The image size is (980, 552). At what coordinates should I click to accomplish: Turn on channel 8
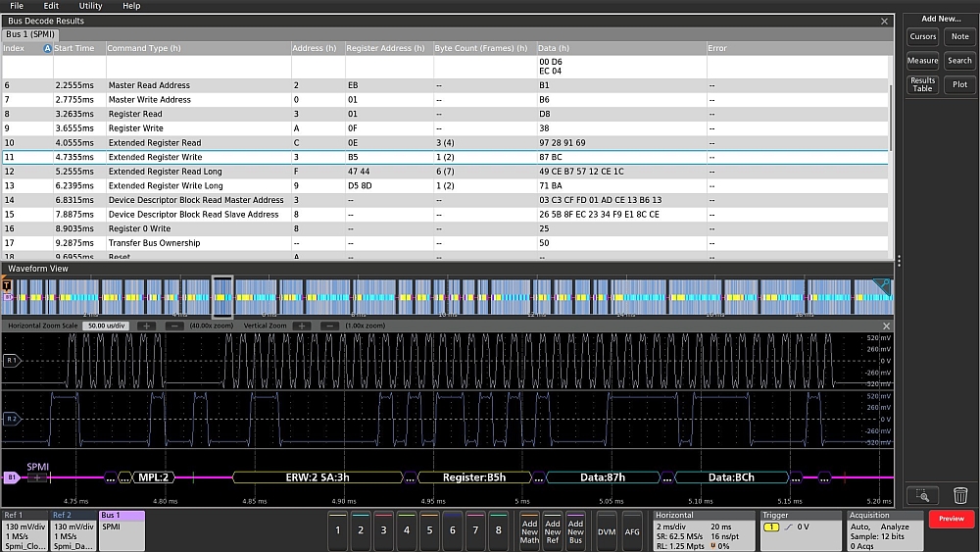point(498,529)
